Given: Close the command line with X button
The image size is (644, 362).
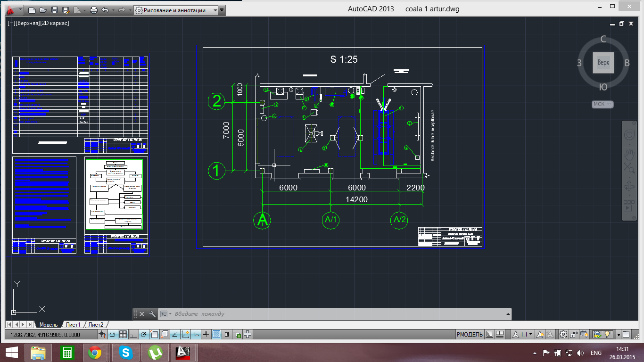Looking at the screenshot, I should click(142, 314).
